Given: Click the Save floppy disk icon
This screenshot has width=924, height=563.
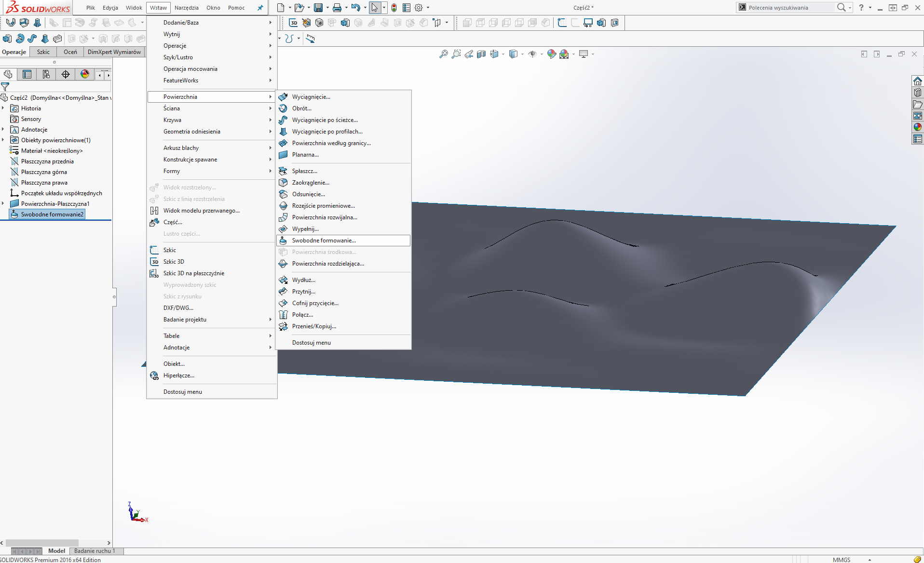Looking at the screenshot, I should 318,8.
